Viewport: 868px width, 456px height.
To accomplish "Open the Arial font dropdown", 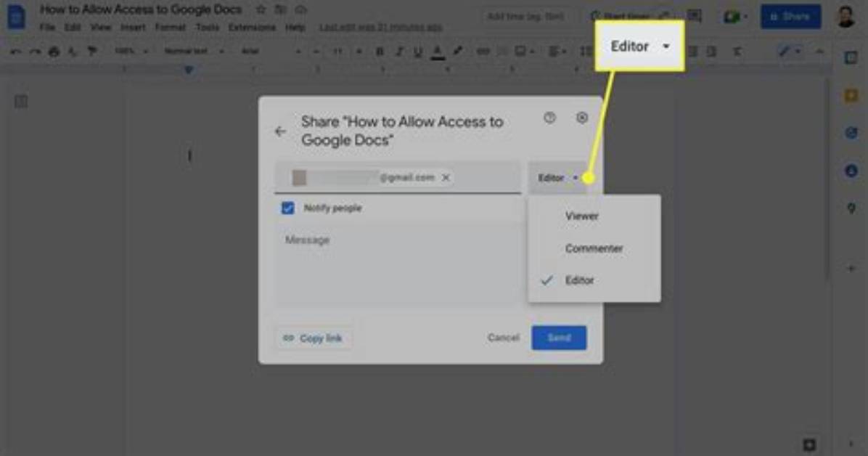I will (x=271, y=52).
